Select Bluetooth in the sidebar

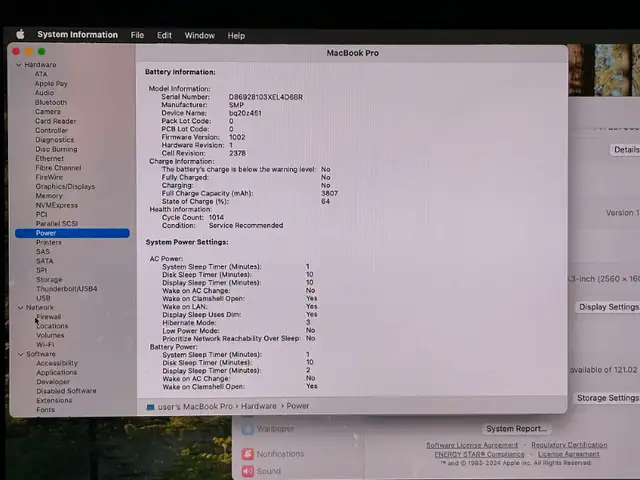point(51,102)
